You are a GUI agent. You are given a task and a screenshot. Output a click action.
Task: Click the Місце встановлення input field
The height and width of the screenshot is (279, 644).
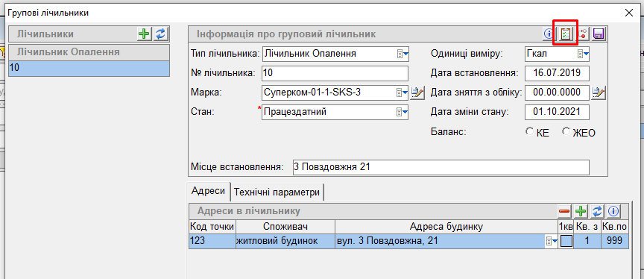tap(441, 167)
